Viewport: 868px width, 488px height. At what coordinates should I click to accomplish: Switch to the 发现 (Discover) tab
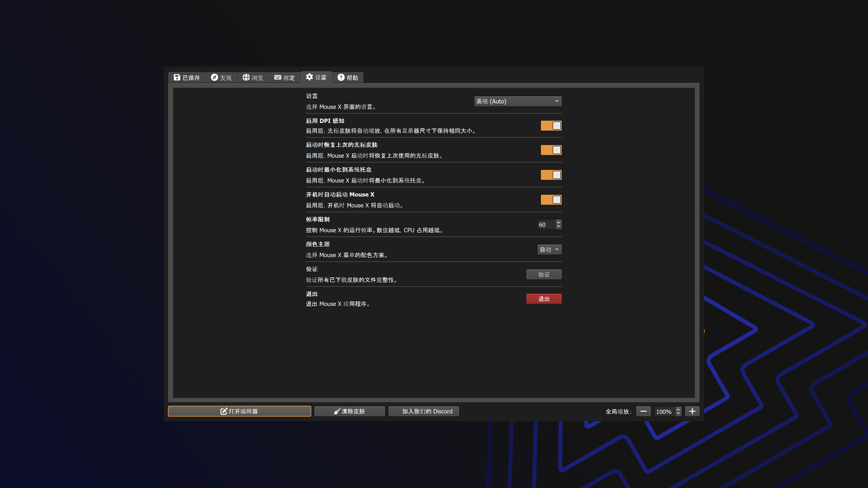point(221,78)
